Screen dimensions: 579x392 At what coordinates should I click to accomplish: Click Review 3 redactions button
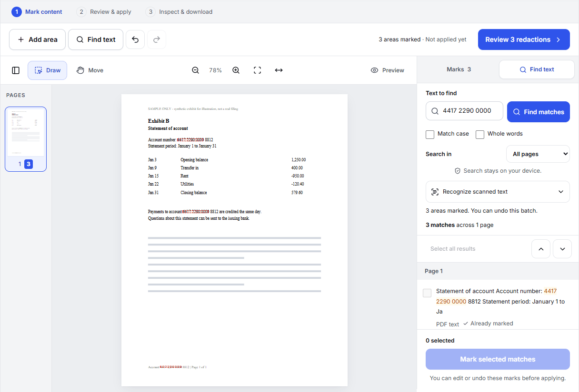524,39
